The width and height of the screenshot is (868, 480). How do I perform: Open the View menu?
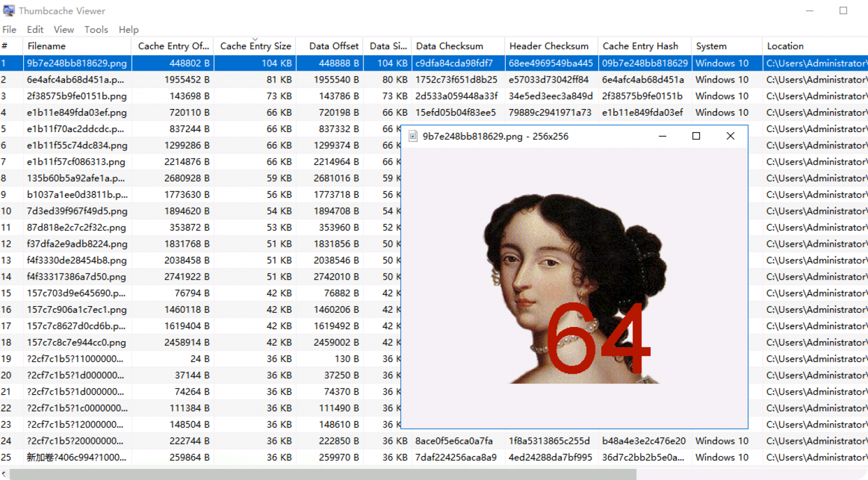tap(63, 29)
